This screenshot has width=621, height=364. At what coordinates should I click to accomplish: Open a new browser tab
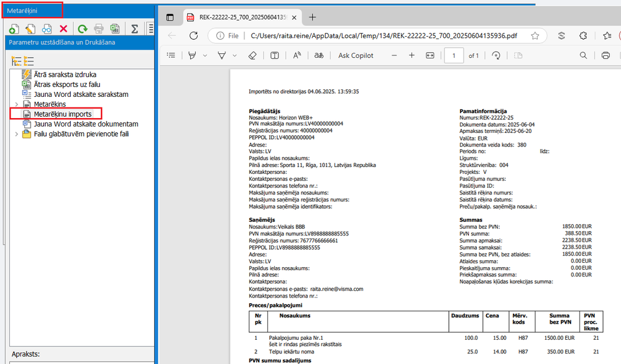[313, 17]
